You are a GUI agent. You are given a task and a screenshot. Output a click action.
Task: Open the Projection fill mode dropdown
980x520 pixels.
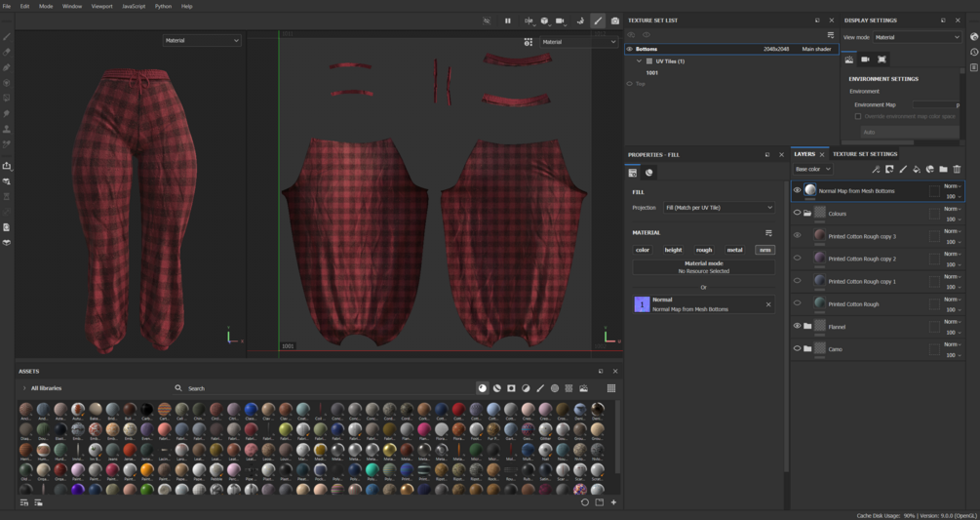point(718,208)
